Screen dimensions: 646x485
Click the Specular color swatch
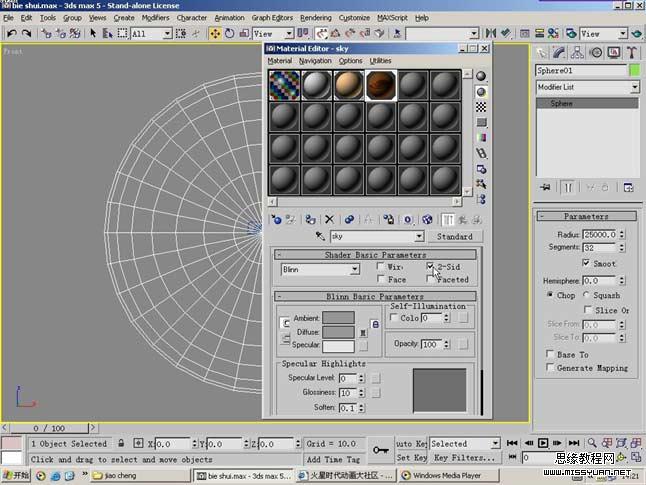(x=338, y=346)
